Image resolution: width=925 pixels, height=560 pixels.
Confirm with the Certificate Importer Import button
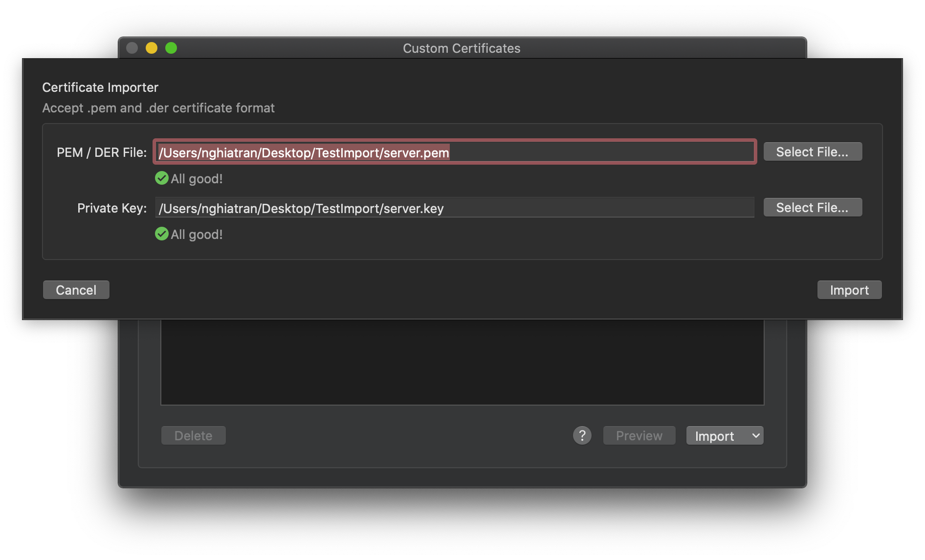(x=849, y=290)
